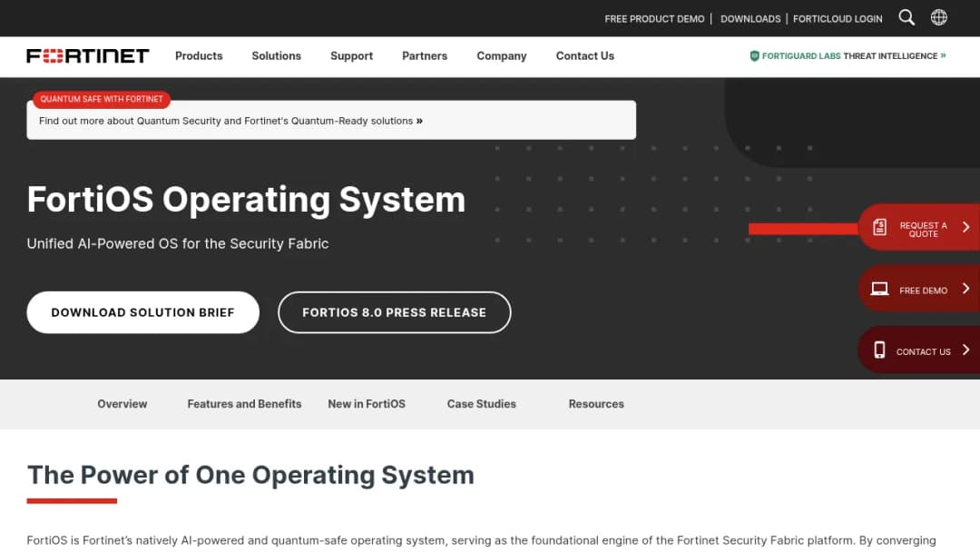Screen dimensions: 980x552
Task: Expand the Free Demo side chevron
Action: pos(965,288)
